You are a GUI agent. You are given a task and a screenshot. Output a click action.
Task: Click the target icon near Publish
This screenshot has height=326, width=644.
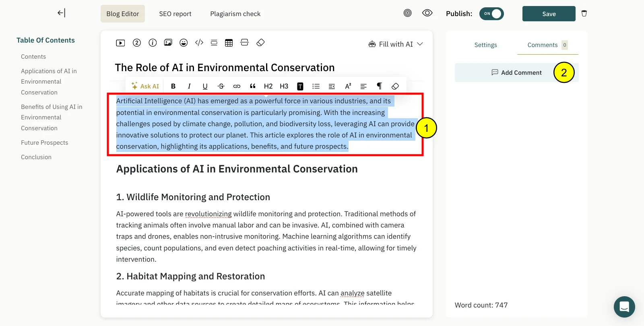(408, 13)
